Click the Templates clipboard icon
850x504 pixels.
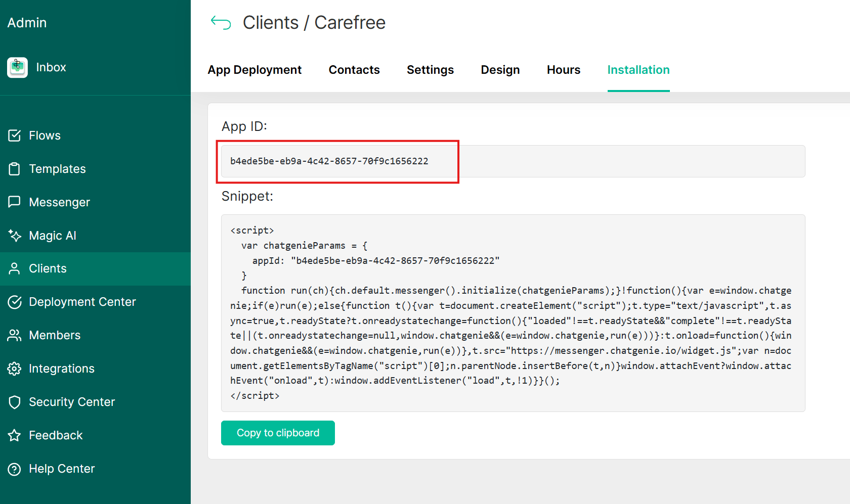point(15,169)
